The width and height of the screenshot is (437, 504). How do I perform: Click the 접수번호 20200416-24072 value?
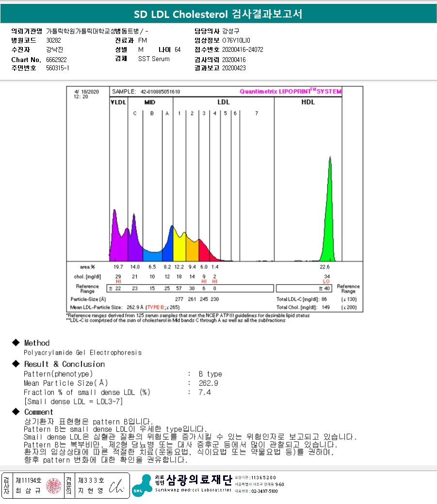243,49
